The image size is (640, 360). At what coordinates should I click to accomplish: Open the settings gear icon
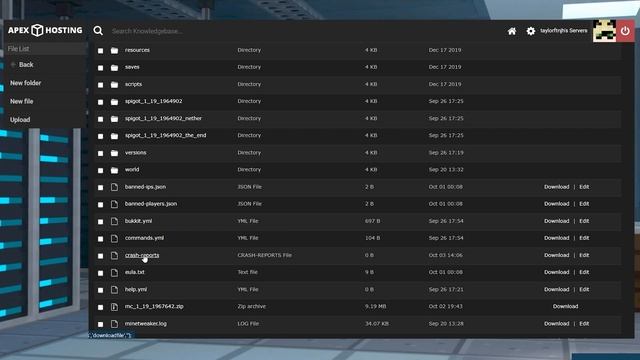tap(531, 31)
